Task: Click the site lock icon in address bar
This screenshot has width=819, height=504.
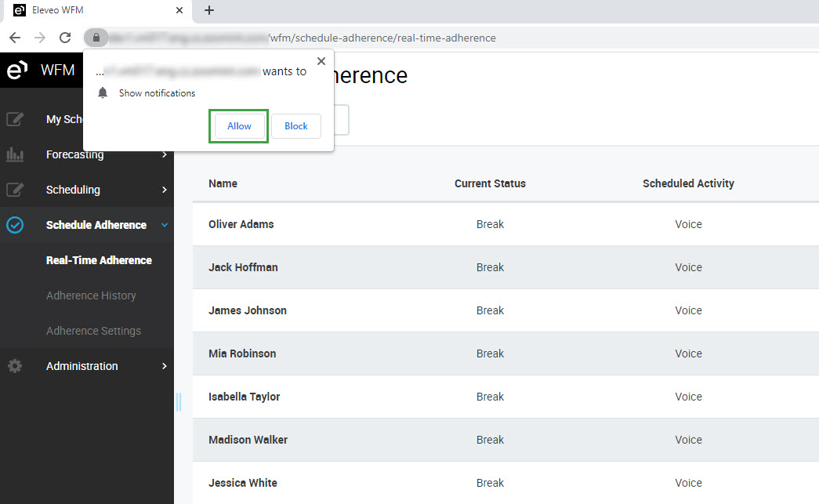Action: tap(95, 38)
